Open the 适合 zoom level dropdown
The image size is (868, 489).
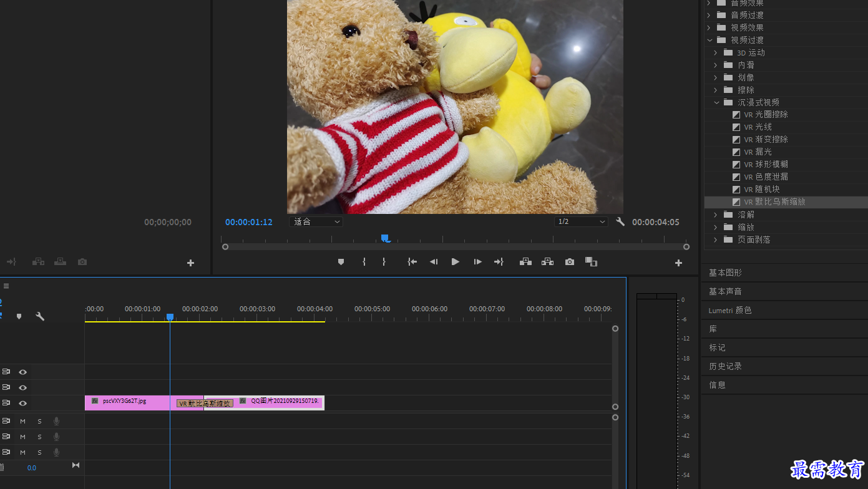[316, 221]
